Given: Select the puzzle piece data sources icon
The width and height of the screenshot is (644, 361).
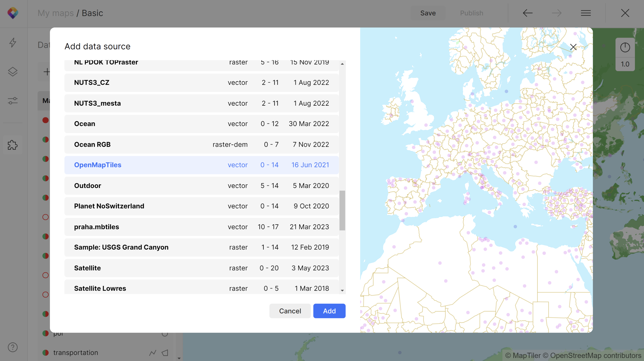Looking at the screenshot, I should [x=12, y=145].
